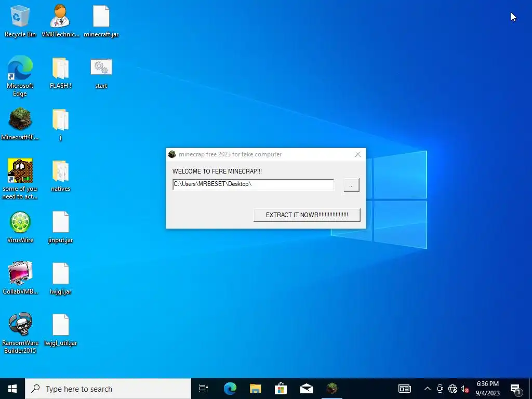Select the lwjgl_util.jar file icon
532x399 pixels.
(60, 330)
